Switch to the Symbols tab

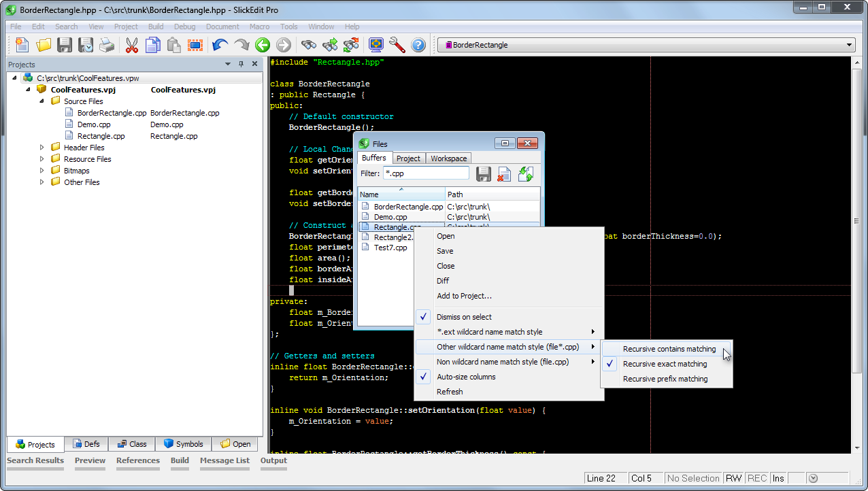pyautogui.click(x=184, y=444)
